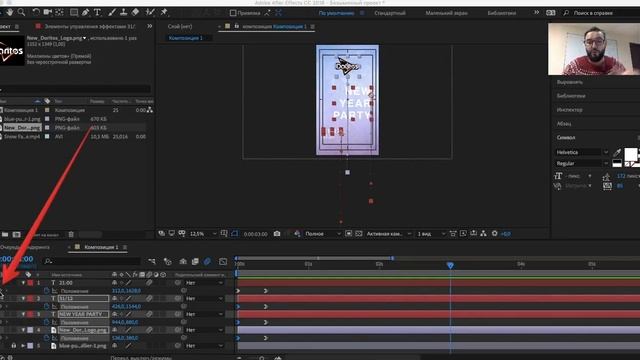Image resolution: width=640 pixels, height=360 pixels.
Task: Click the draft 3D icon in timeline
Action: click(167, 261)
